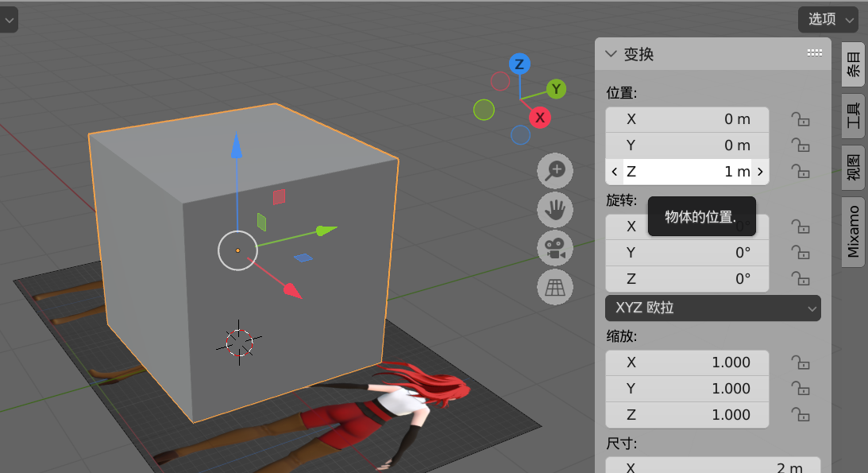Decrease location Z with left arrow
This screenshot has height=473, width=868.
tap(615, 172)
